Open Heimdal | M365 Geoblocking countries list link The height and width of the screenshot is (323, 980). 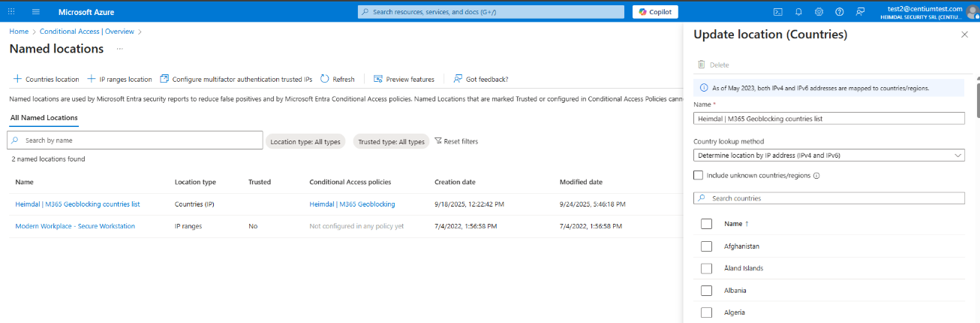click(77, 204)
